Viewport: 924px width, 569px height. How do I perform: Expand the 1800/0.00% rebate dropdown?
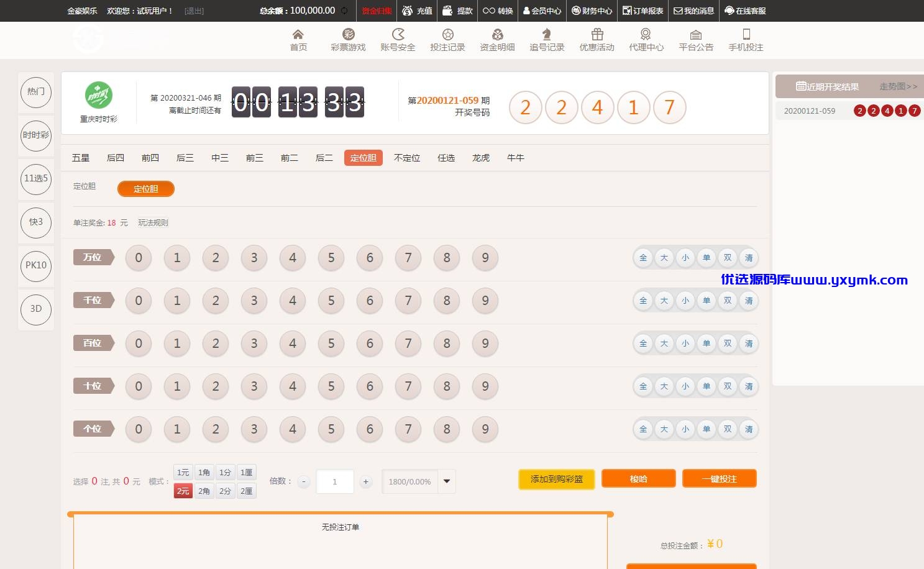click(x=447, y=481)
